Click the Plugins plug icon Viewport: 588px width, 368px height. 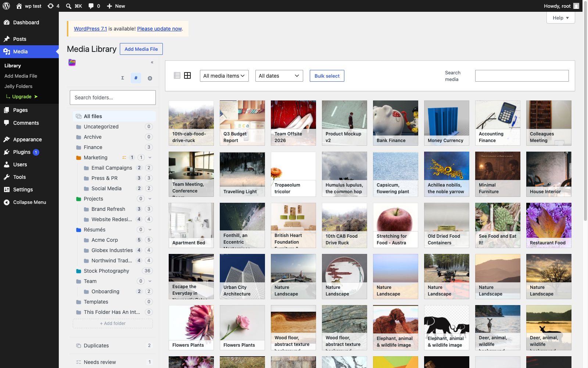(x=7, y=152)
